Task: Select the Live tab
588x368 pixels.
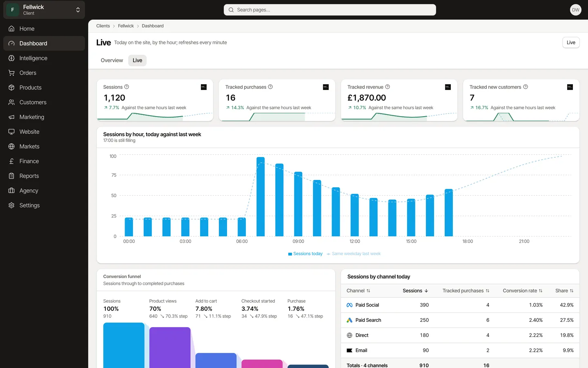Action: (x=137, y=61)
